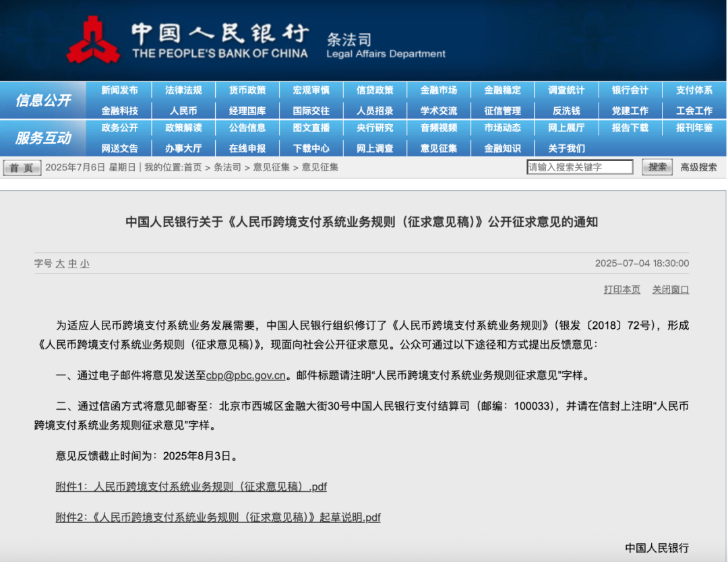
Task: Open the 人民币 menu item
Action: pyautogui.click(x=183, y=111)
